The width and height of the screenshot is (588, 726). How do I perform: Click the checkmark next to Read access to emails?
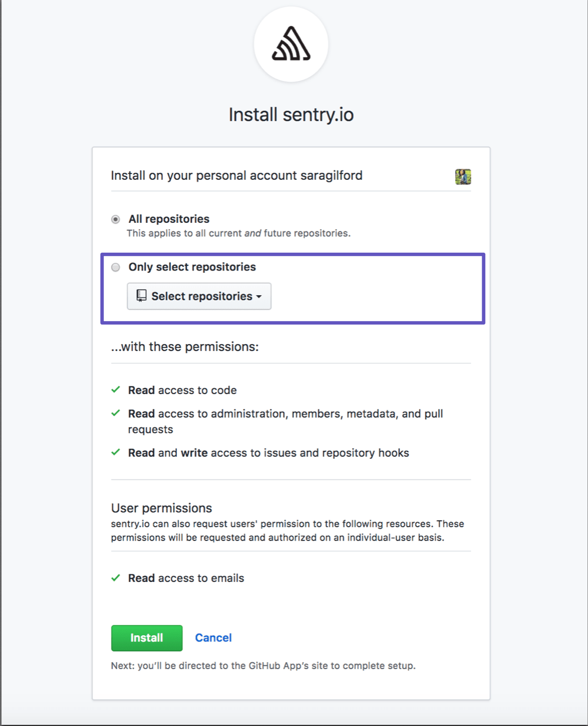point(116,578)
